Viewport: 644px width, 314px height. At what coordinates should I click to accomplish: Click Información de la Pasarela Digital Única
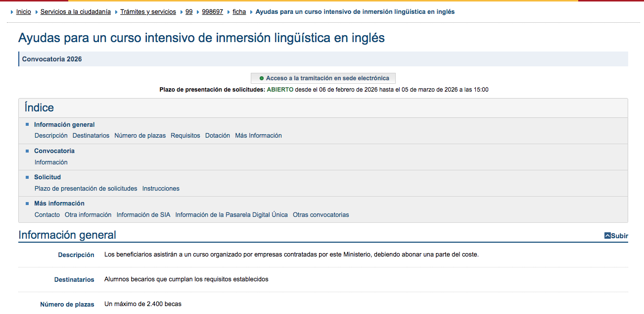pos(230,214)
